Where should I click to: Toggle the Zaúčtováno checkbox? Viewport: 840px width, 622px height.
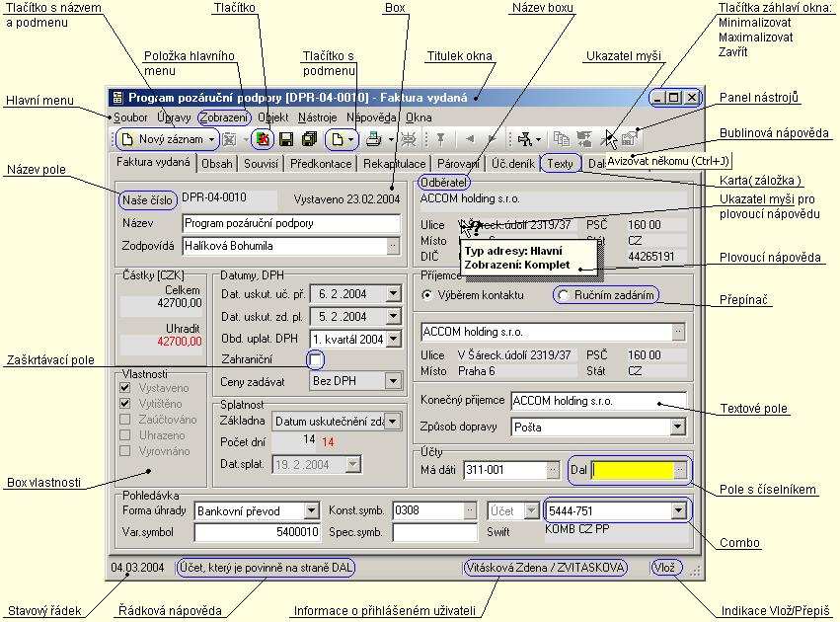pyautogui.click(x=125, y=419)
